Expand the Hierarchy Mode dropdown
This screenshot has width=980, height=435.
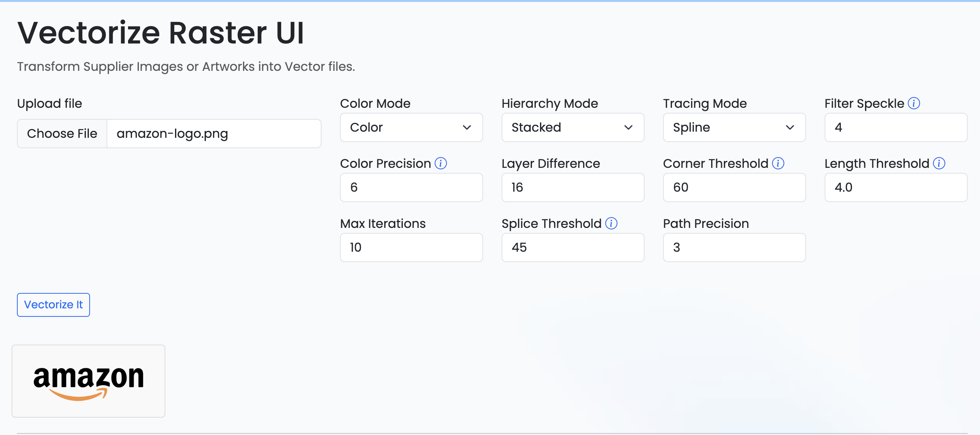click(x=573, y=127)
